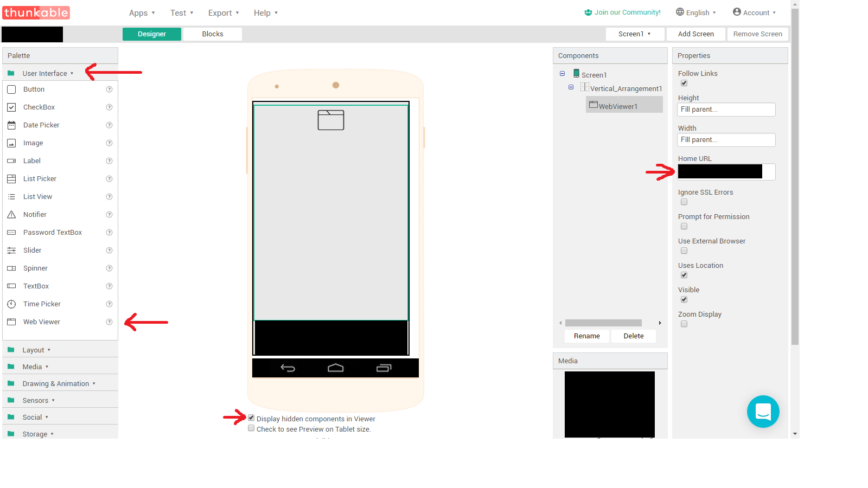Toggle Display hidden components in Viewer
The image size is (868, 488).
(x=251, y=418)
